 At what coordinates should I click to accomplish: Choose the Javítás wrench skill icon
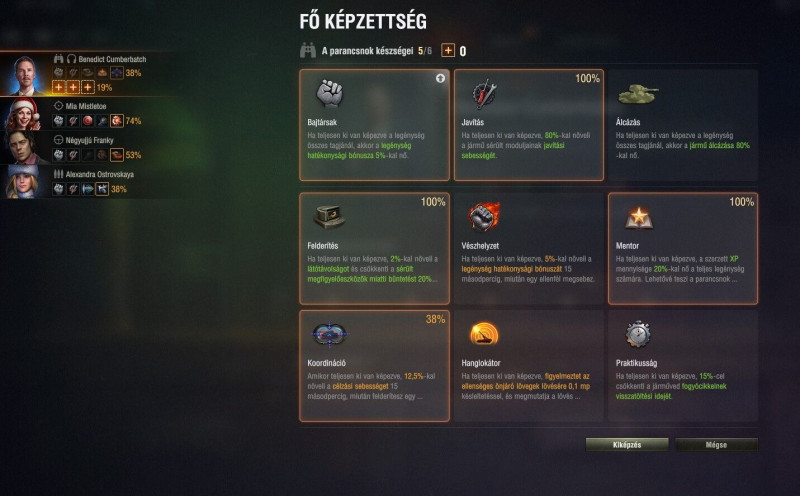pyautogui.click(x=484, y=94)
